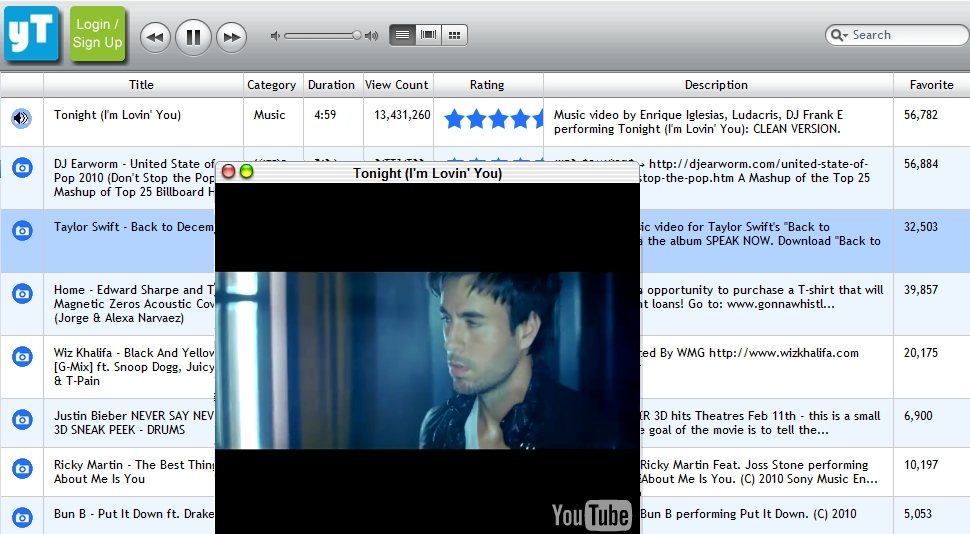
Task: Click the camera icon for Taylor Swift row
Action: point(22,231)
